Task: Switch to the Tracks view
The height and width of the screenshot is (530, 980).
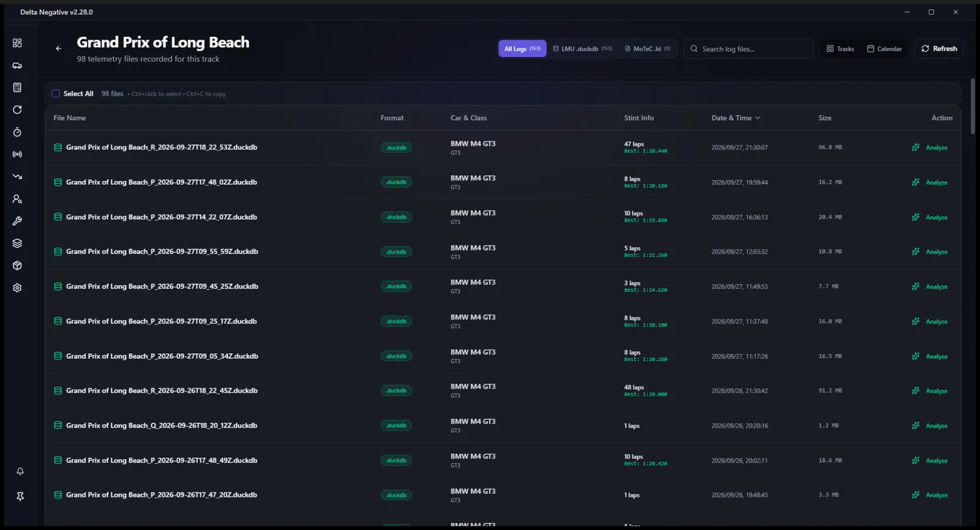Action: 840,49
